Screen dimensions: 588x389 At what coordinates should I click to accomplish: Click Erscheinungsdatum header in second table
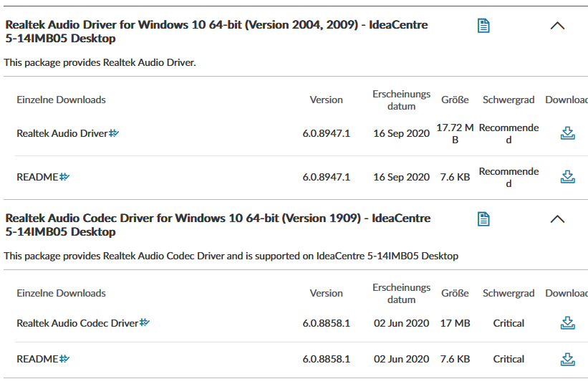coord(401,293)
